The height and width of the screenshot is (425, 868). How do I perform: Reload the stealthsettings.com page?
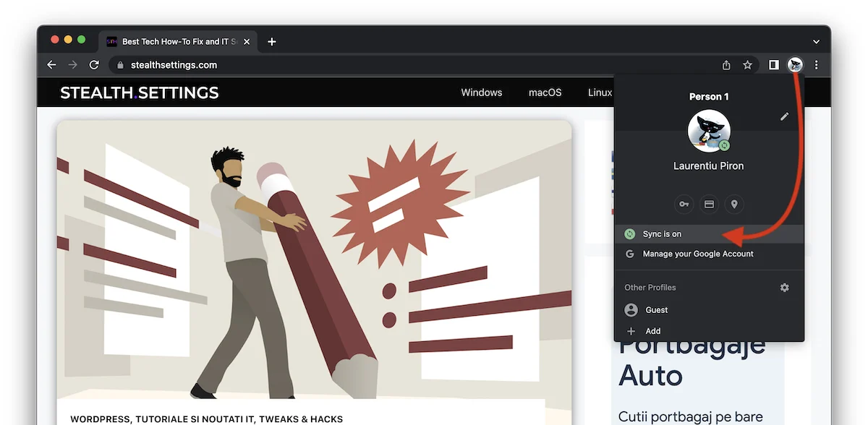(94, 65)
